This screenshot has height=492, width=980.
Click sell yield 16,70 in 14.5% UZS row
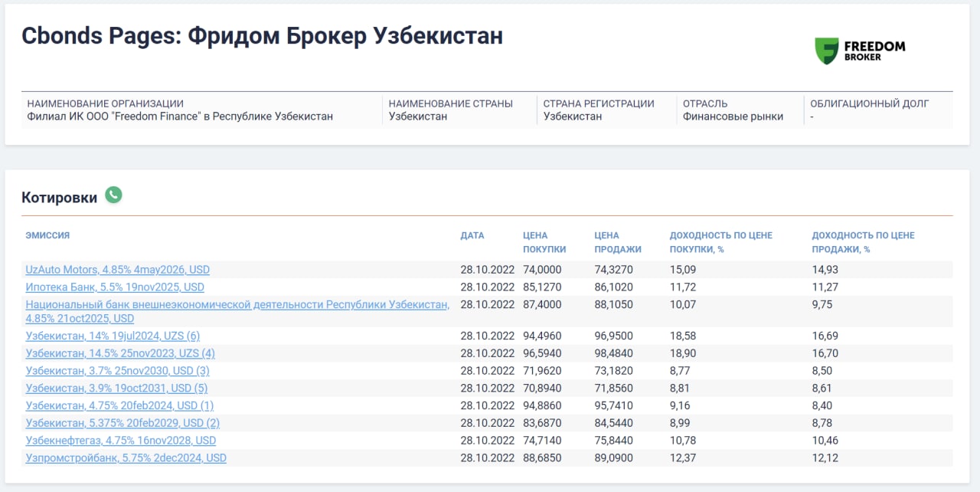tap(825, 353)
